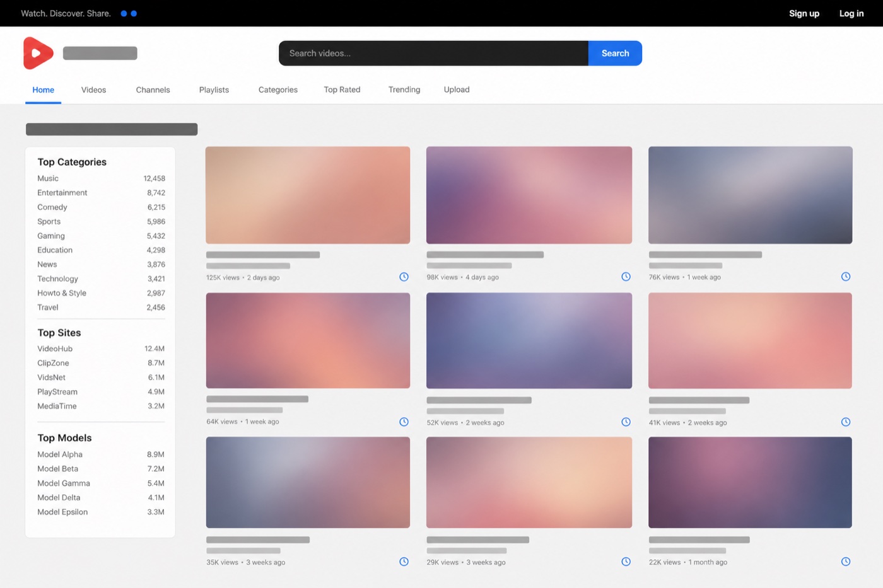
Task: Open the Entertainment category
Action: click(62, 193)
